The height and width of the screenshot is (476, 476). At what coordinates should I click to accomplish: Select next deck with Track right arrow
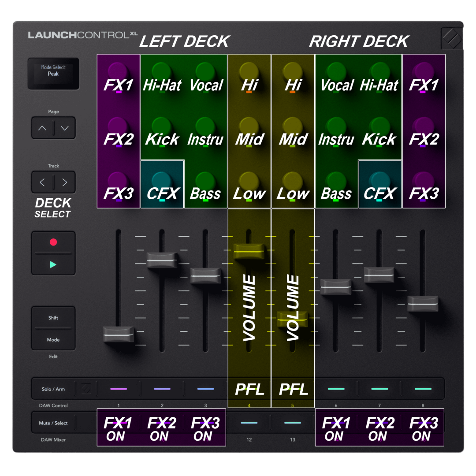tap(65, 182)
